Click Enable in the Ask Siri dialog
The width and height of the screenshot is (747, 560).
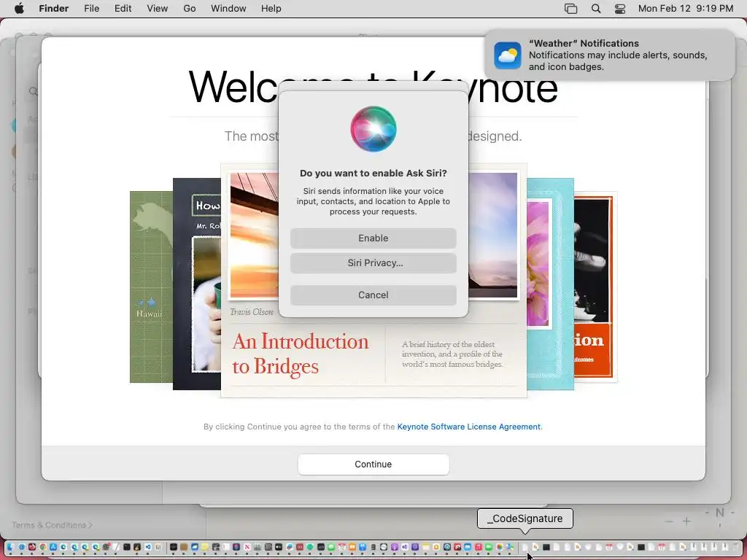(x=373, y=238)
